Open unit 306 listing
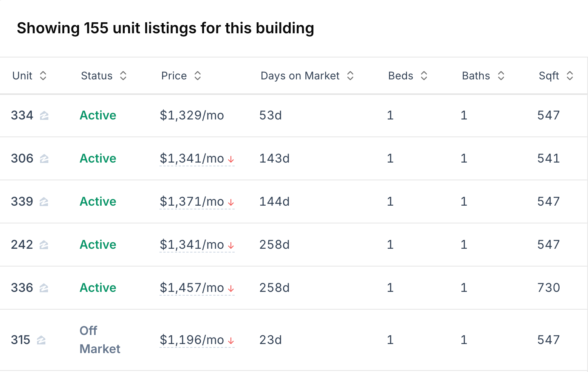 pos(22,158)
